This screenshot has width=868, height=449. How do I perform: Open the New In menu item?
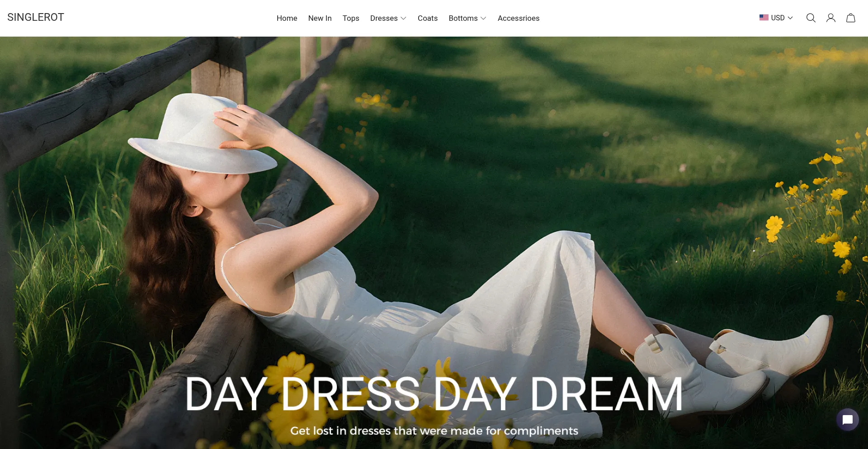(320, 19)
